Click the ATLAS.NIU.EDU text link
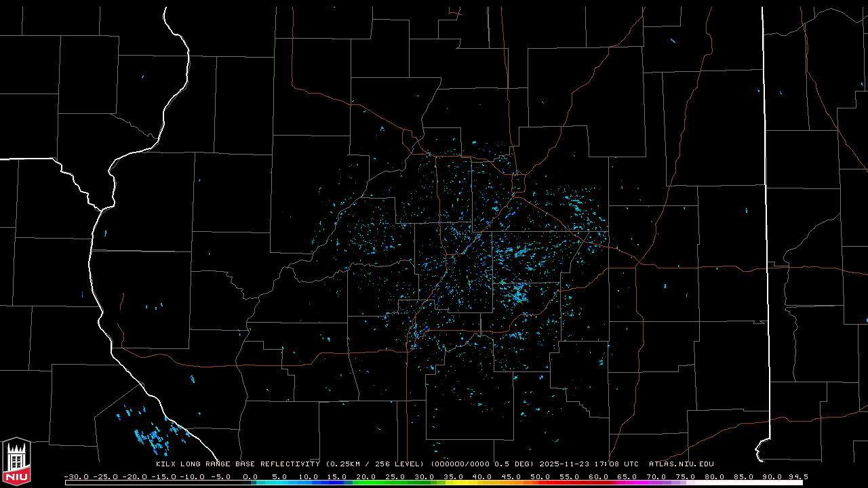This screenshot has width=868, height=488. click(681, 464)
